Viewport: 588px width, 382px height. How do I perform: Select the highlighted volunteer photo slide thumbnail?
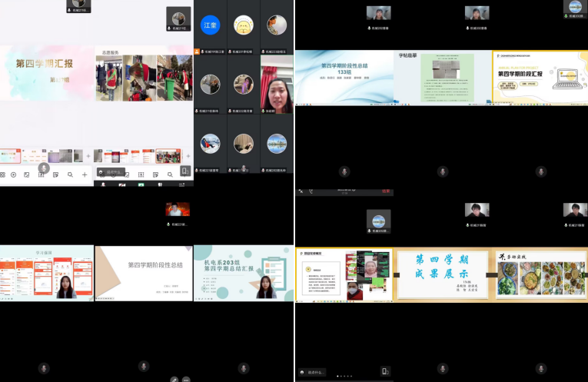click(168, 156)
